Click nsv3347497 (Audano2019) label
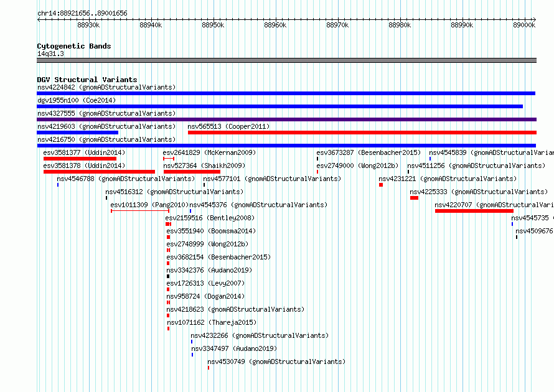554x392 pixels. click(x=234, y=348)
